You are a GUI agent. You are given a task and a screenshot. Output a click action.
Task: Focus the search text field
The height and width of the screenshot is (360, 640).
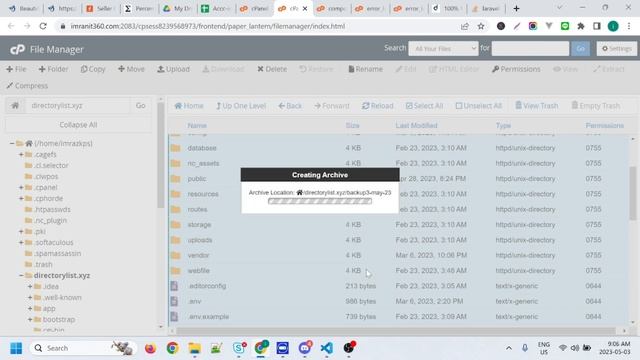click(x=530, y=49)
